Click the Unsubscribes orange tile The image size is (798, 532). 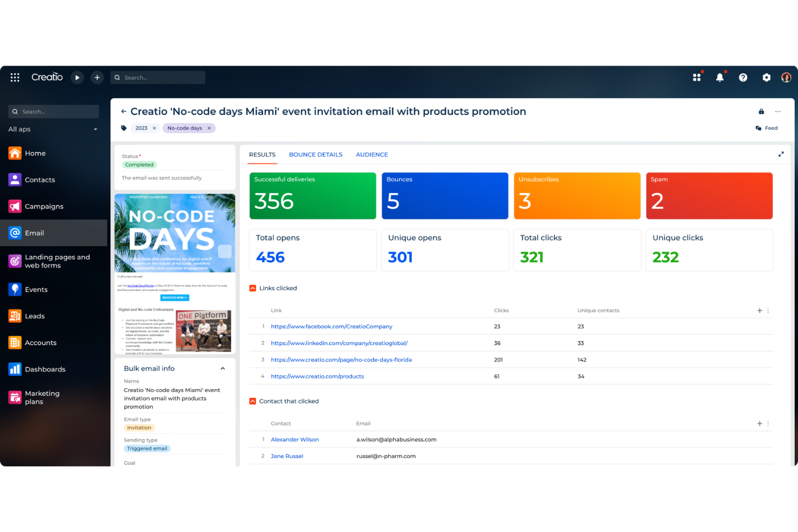tap(577, 196)
